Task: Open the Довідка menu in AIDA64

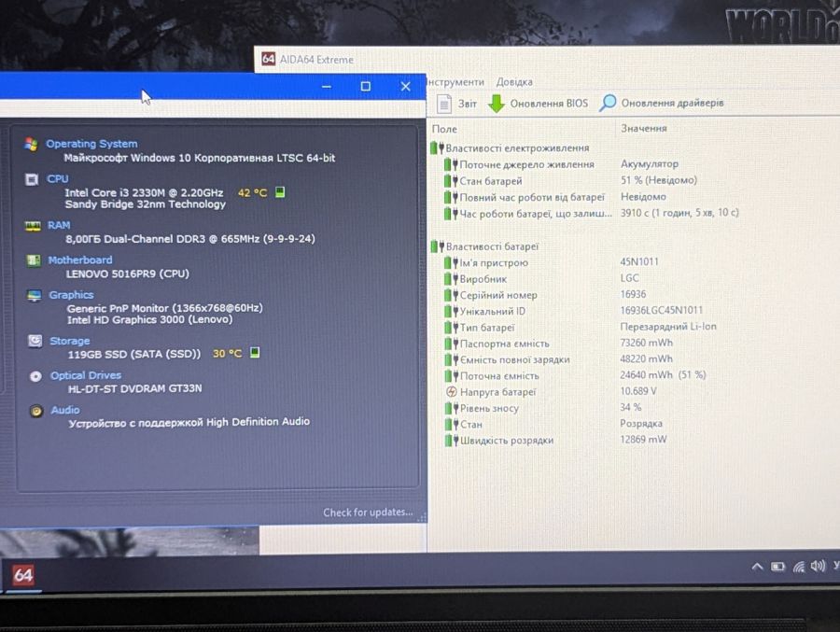Action: pos(513,82)
